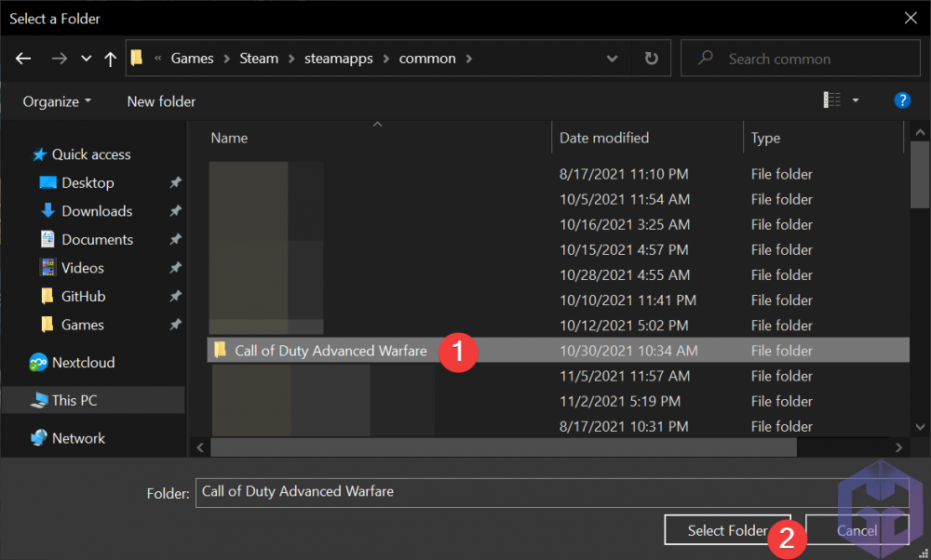Click the New folder button
Viewport: 931px width, 560px height.
[161, 101]
